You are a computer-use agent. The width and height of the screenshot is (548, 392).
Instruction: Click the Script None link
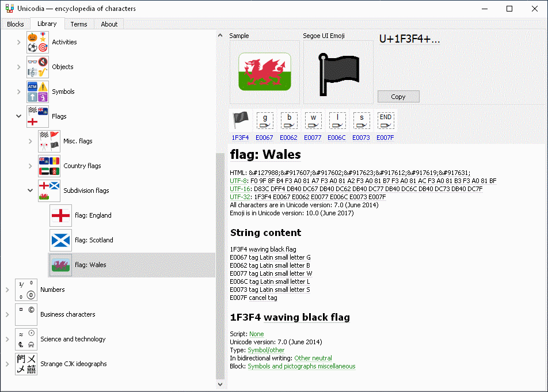257,334
